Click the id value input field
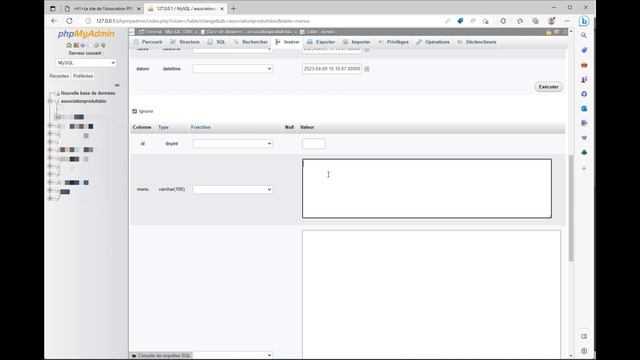Screen dimensions: 640x360 pyautogui.click(x=313, y=144)
